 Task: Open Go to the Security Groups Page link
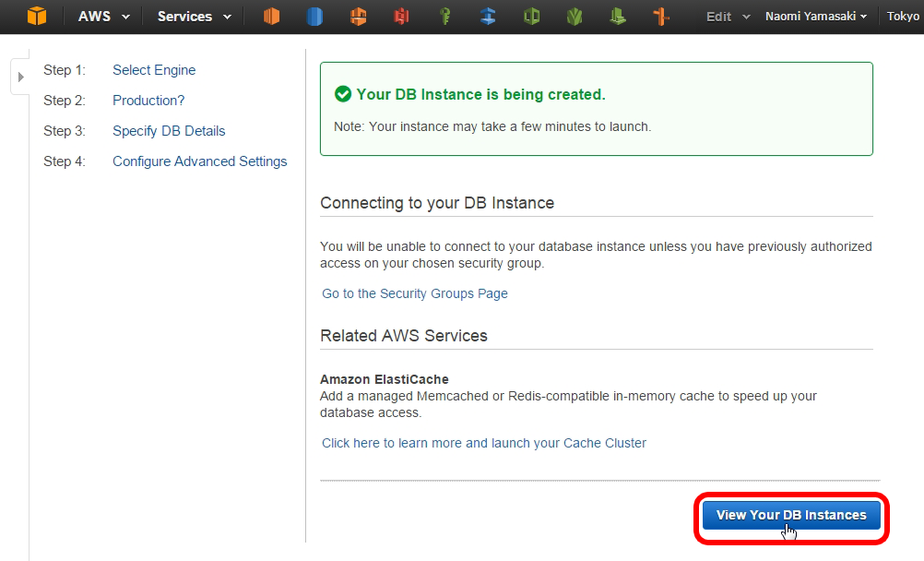coord(415,293)
